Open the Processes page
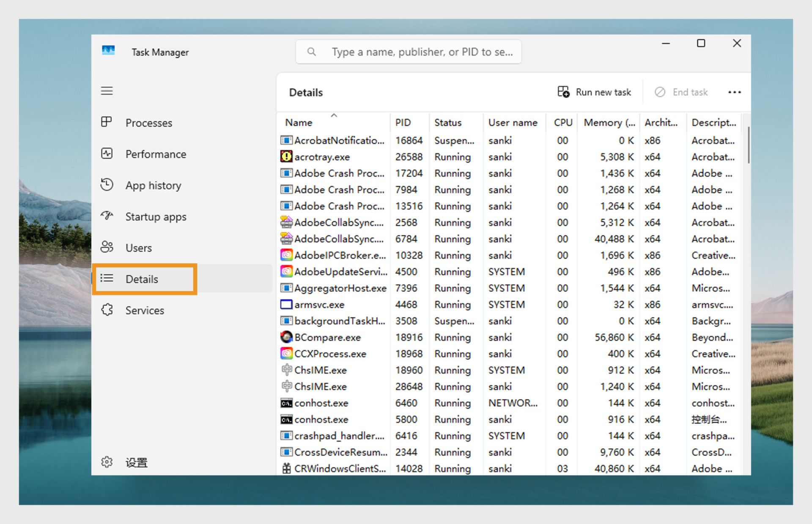812x524 pixels. 148,123
